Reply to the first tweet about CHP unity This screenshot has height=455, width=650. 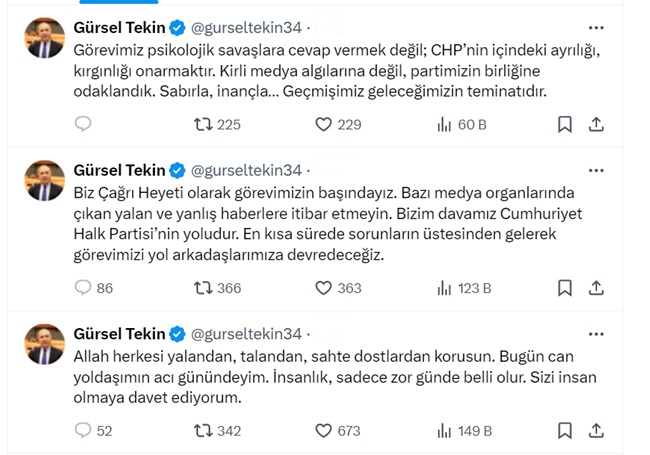pos(84,125)
